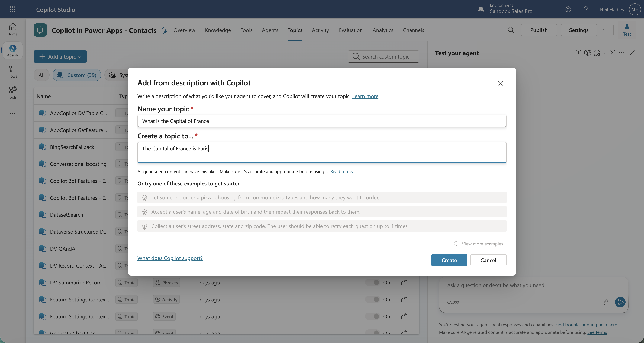This screenshot has width=644, height=343.
Task: Switch to the Analytics tab
Action: (x=383, y=30)
